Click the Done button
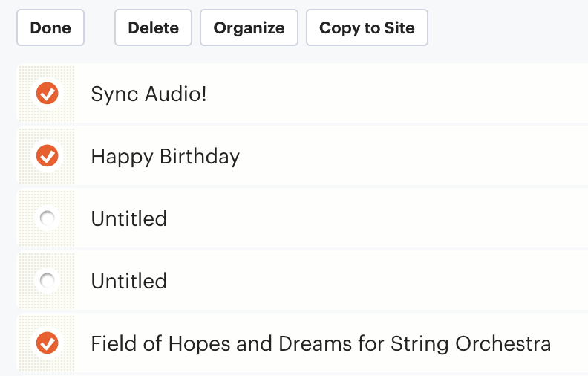Screen dimensions: 588x376 click(x=50, y=27)
